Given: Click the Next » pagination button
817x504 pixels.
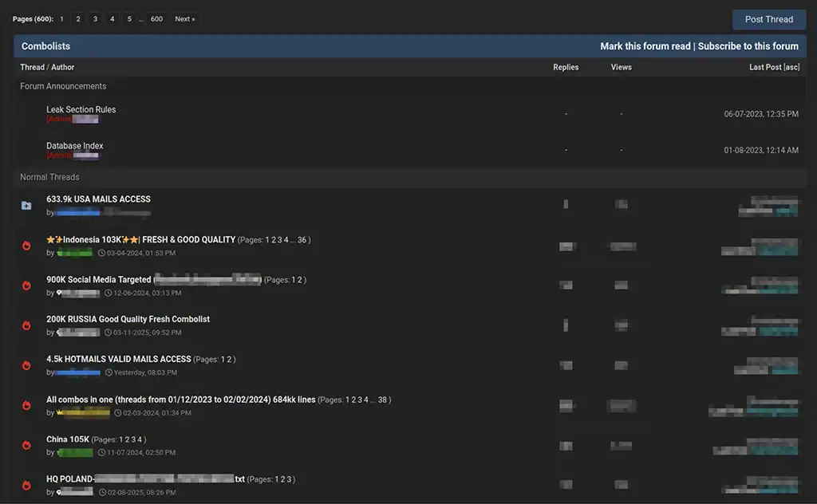Looking at the screenshot, I should pos(184,19).
